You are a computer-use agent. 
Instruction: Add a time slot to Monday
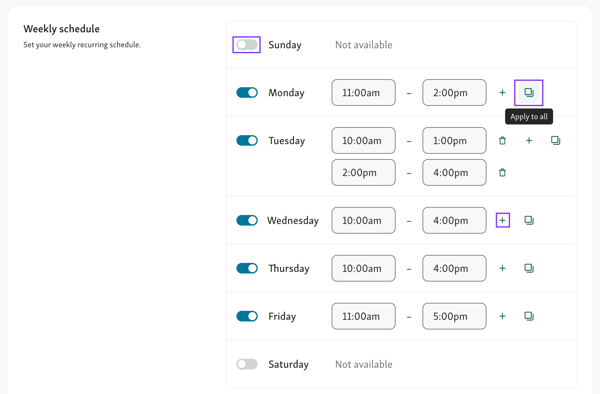[502, 93]
